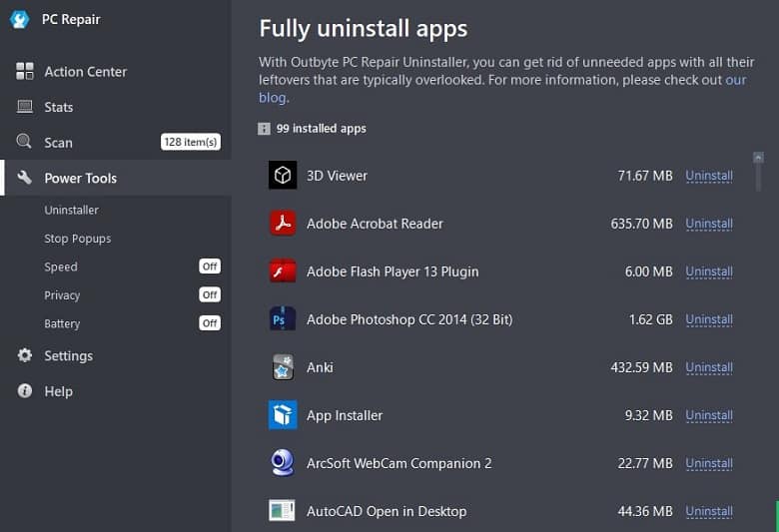
Task: Open Settings via the gear icon
Action: point(25,355)
